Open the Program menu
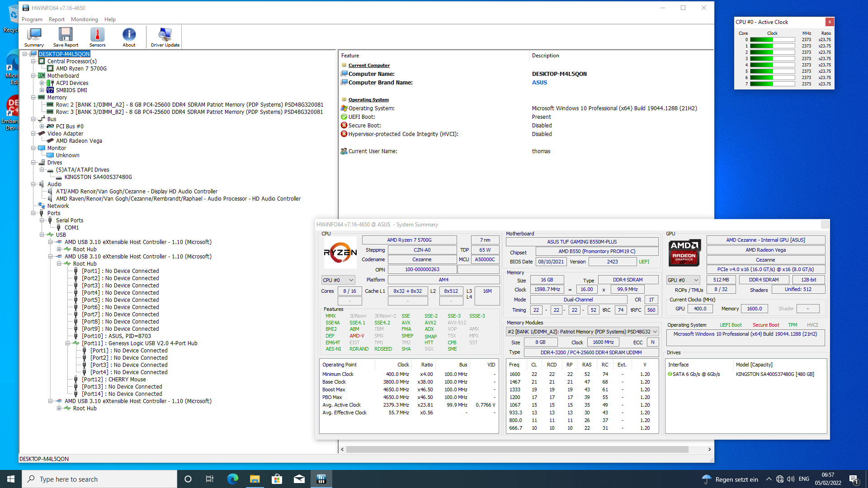This screenshot has height=488, width=868. [x=32, y=19]
